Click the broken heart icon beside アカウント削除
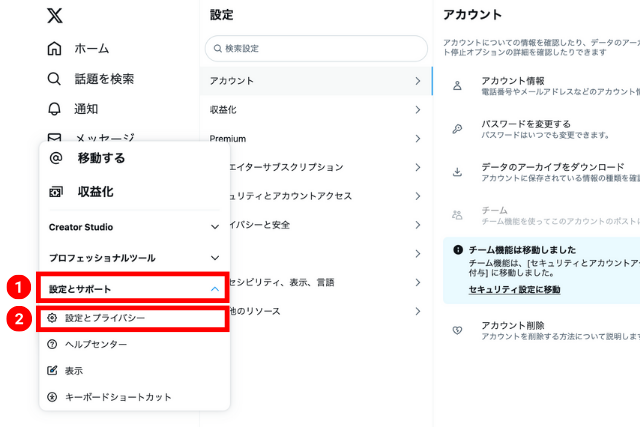Image resolution: width=640 pixels, height=427 pixels. (457, 330)
